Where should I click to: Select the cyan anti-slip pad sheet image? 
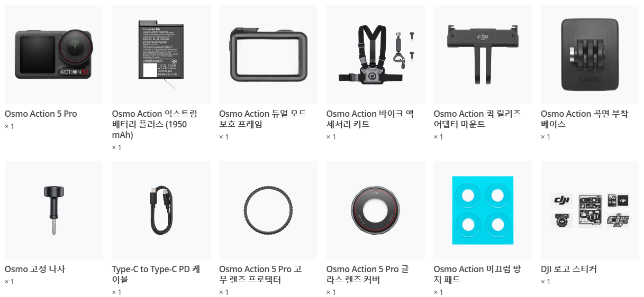[483, 210]
